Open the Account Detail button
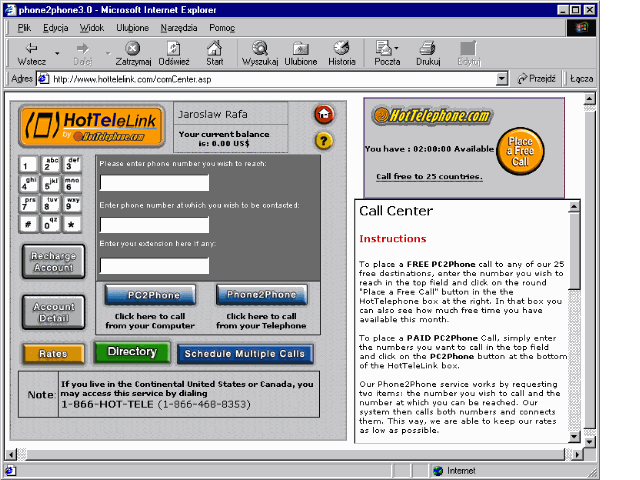Image resolution: width=640 pixels, height=480 pixels. pos(53,312)
